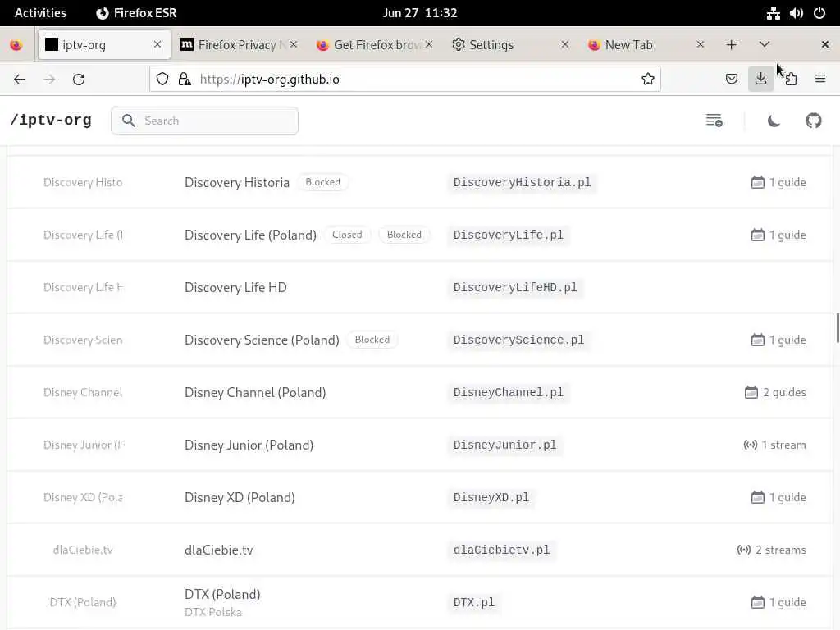The image size is (840, 630).
Task: Open the GitHub repository icon
Action: (x=813, y=121)
